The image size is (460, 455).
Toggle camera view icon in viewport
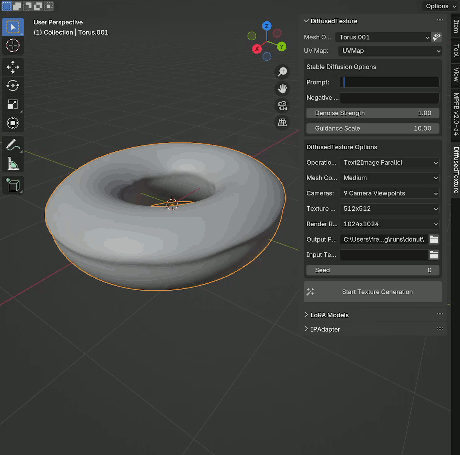282,106
